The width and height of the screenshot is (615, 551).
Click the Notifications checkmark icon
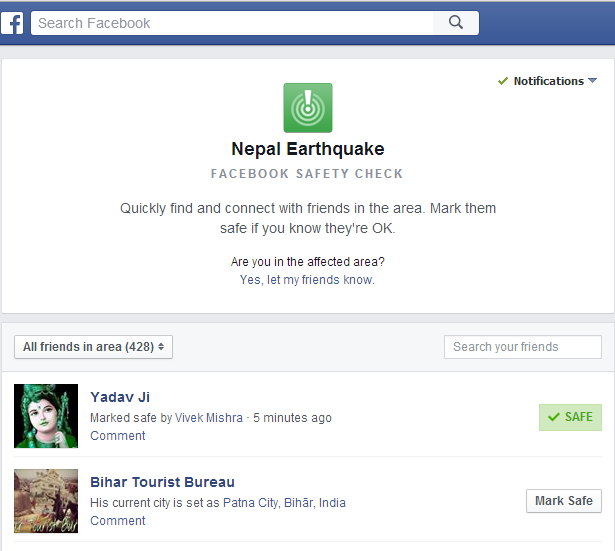tap(503, 81)
